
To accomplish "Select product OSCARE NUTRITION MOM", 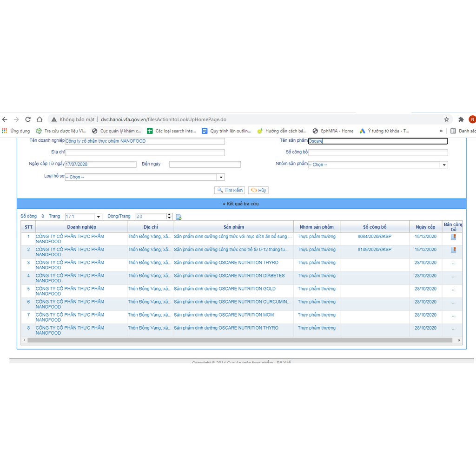I will click(224, 315).
